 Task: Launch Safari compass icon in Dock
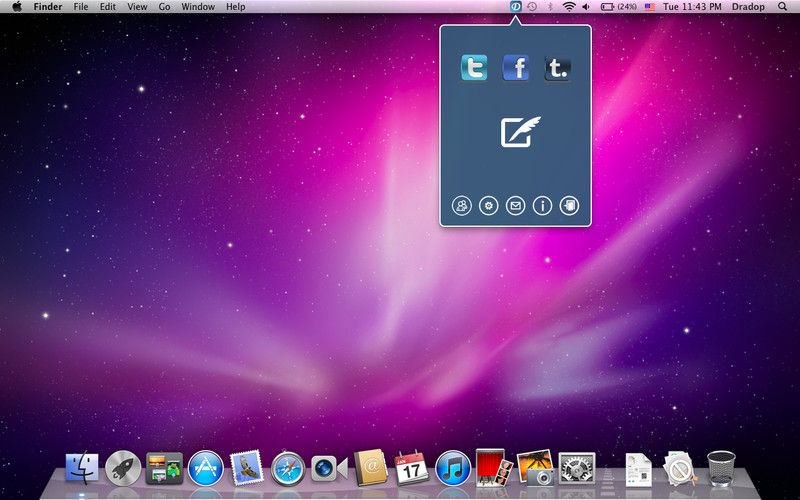coord(288,467)
